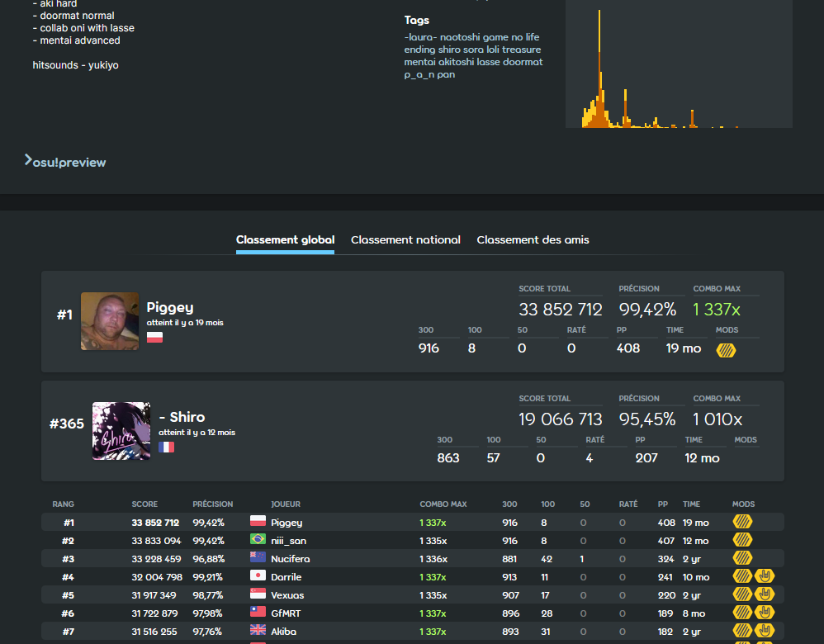Click Hidden mod icon in Vexuas row
Viewport: 824px width, 644px height.
click(742, 594)
